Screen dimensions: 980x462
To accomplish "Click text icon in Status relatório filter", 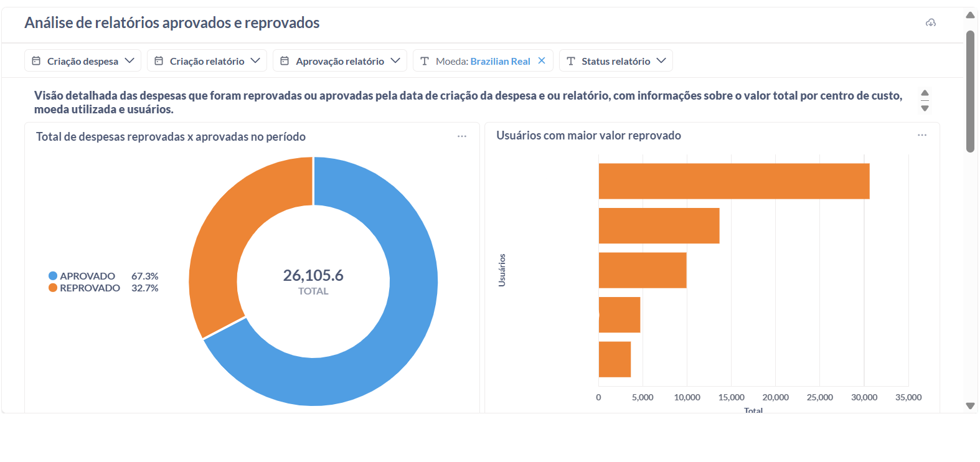I will click(570, 61).
